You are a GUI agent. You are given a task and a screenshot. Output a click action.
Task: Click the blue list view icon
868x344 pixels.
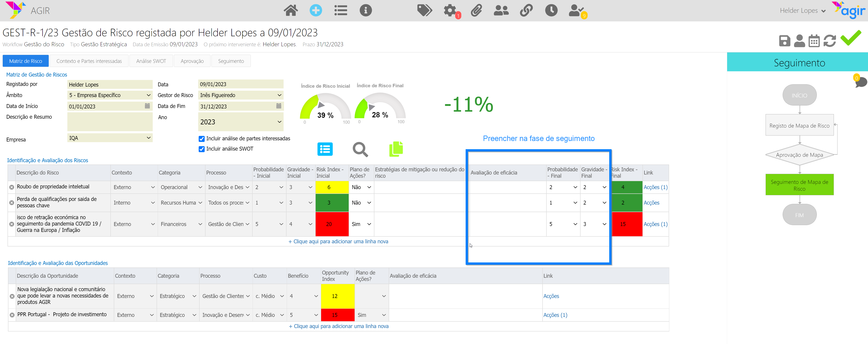pos(325,149)
